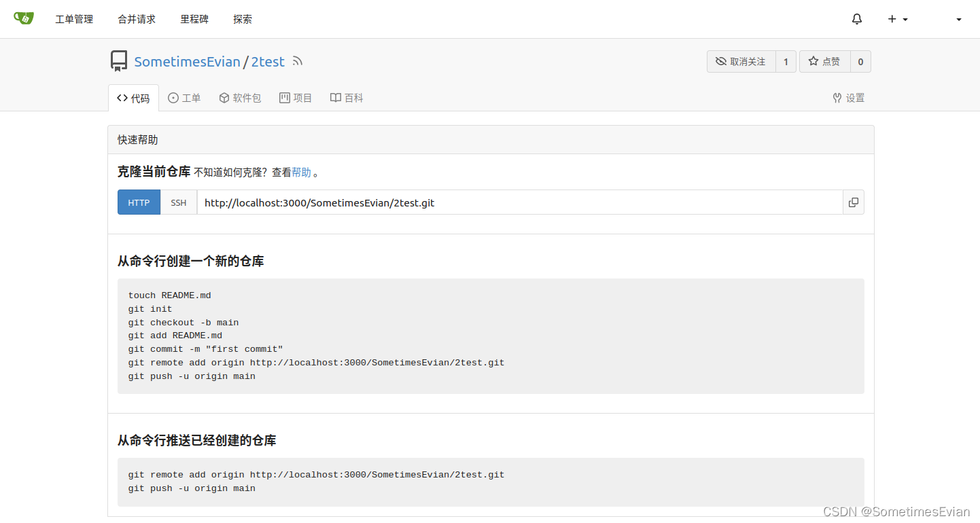Image resolution: width=980 pixels, height=523 pixels.
Task: Switch to the 代码 tab
Action: (x=133, y=98)
